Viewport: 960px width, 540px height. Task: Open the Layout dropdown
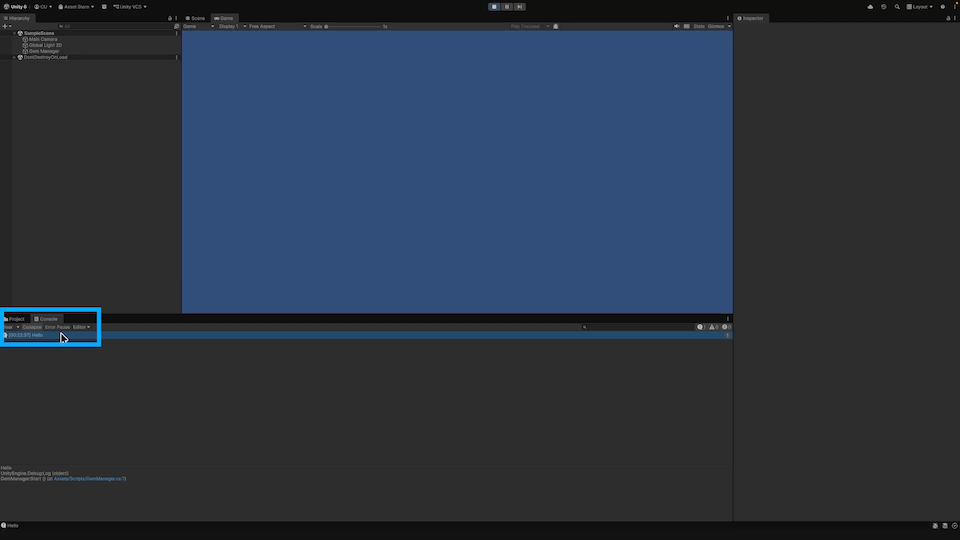click(920, 7)
